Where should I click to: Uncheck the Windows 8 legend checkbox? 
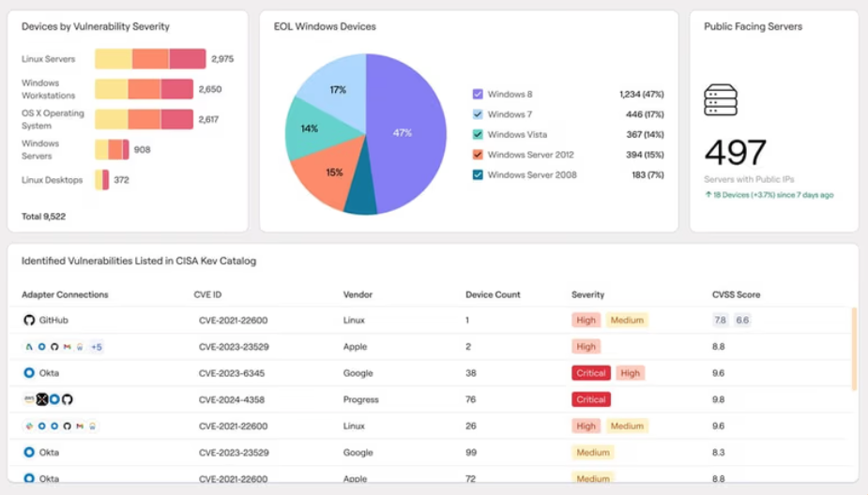point(478,95)
